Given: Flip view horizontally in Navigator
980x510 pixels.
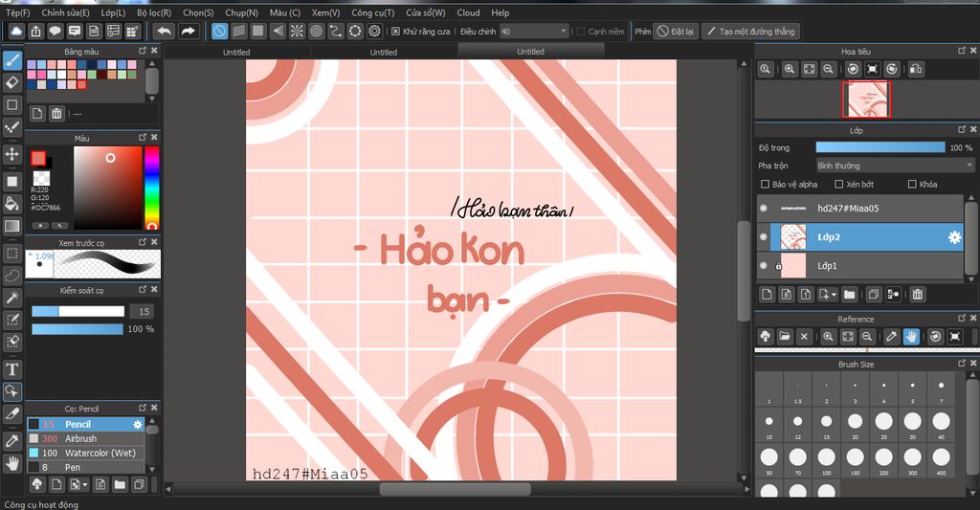Looking at the screenshot, I should [916, 70].
